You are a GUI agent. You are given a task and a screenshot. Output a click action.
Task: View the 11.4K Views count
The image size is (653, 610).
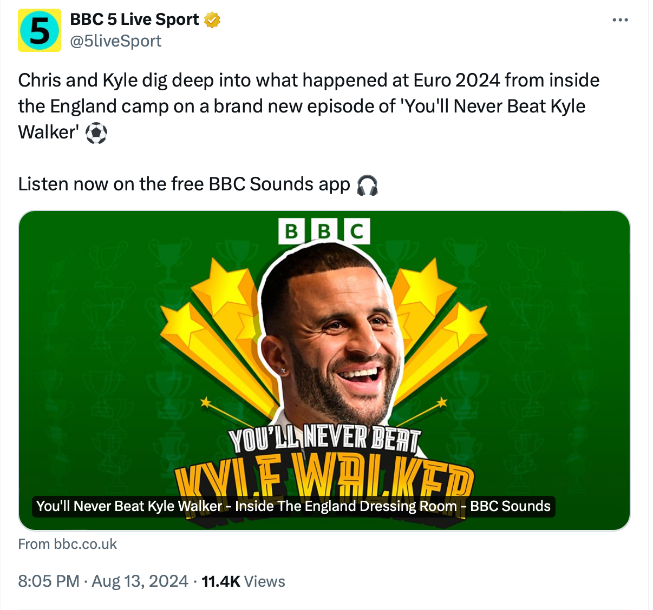pos(243,581)
